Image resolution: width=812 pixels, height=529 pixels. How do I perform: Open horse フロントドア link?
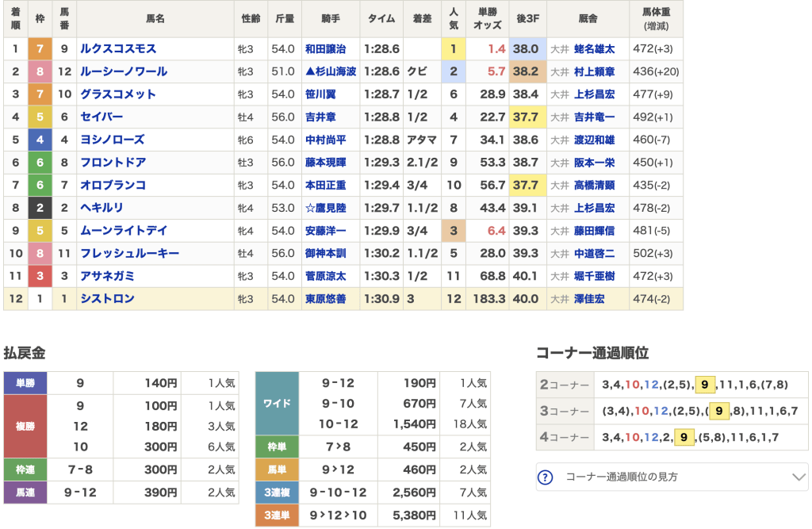[113, 162]
